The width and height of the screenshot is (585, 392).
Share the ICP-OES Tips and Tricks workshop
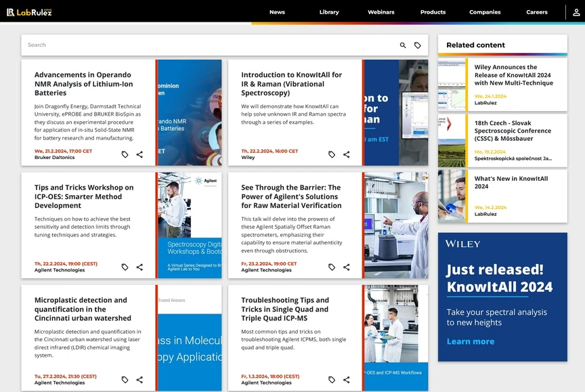[x=139, y=267]
